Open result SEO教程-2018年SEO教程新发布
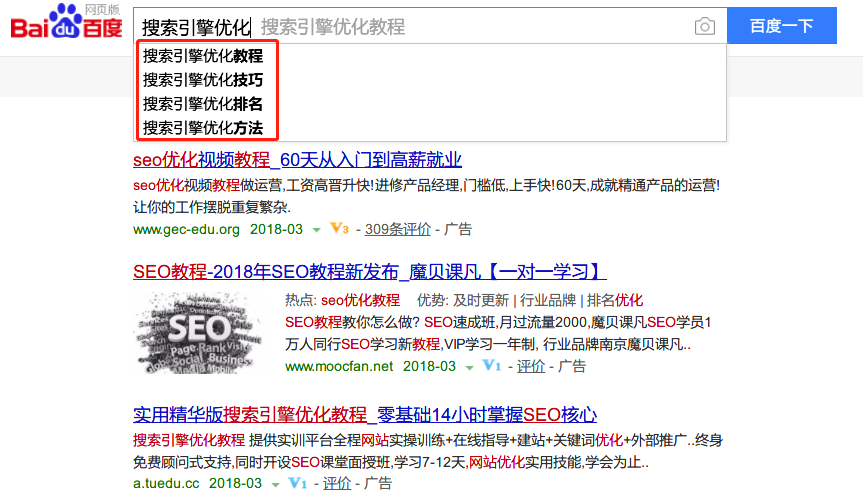This screenshot has height=495, width=863. [x=370, y=271]
